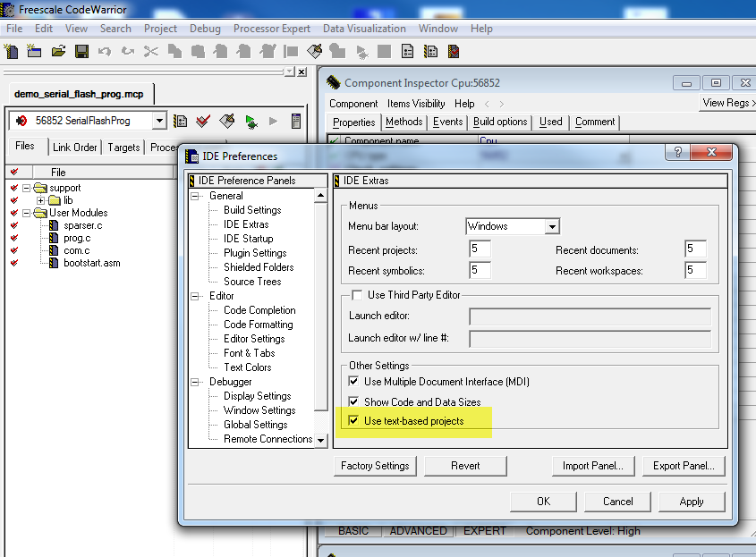The image size is (756, 557).
Task: Click OK in IDE Preferences
Action: pos(543,502)
